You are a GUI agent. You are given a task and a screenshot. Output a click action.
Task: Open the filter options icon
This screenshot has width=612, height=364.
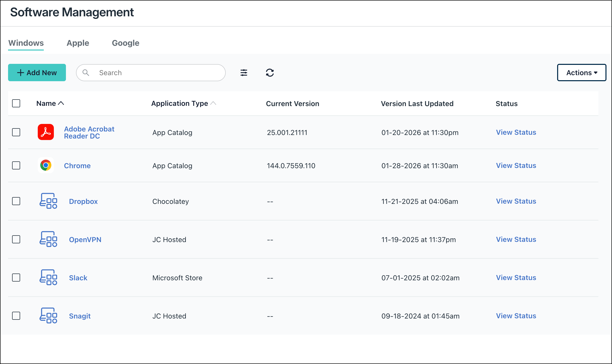click(244, 73)
